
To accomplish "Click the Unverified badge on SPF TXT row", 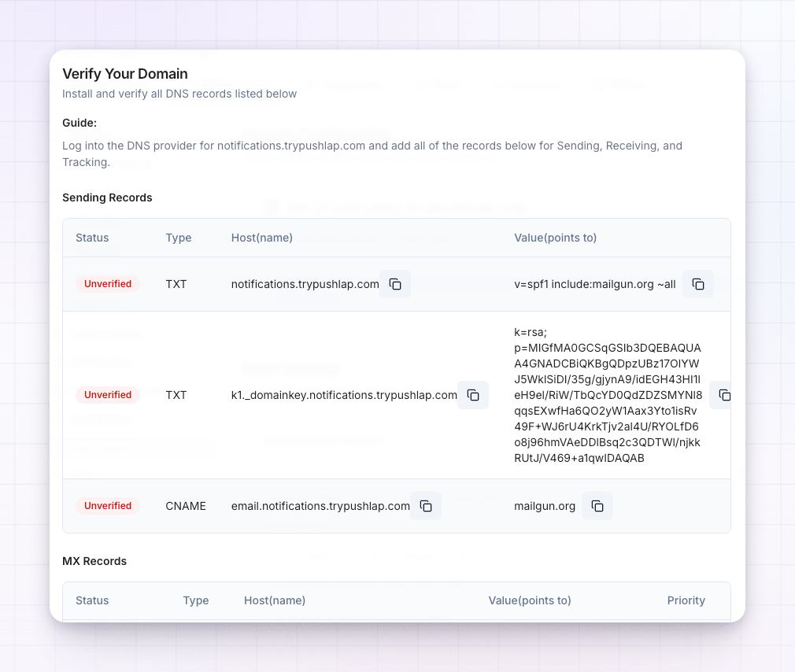I will pos(108,284).
